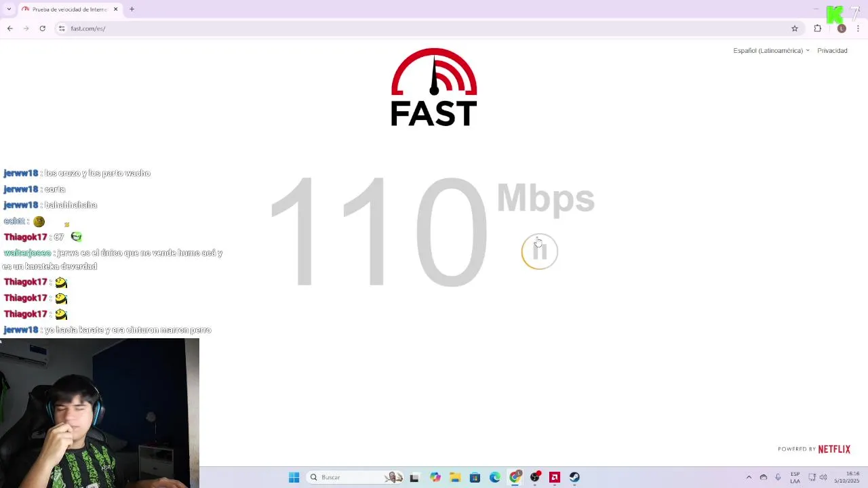Open the Chrome profile avatar L
The height and width of the screenshot is (488, 868).
click(x=842, y=28)
